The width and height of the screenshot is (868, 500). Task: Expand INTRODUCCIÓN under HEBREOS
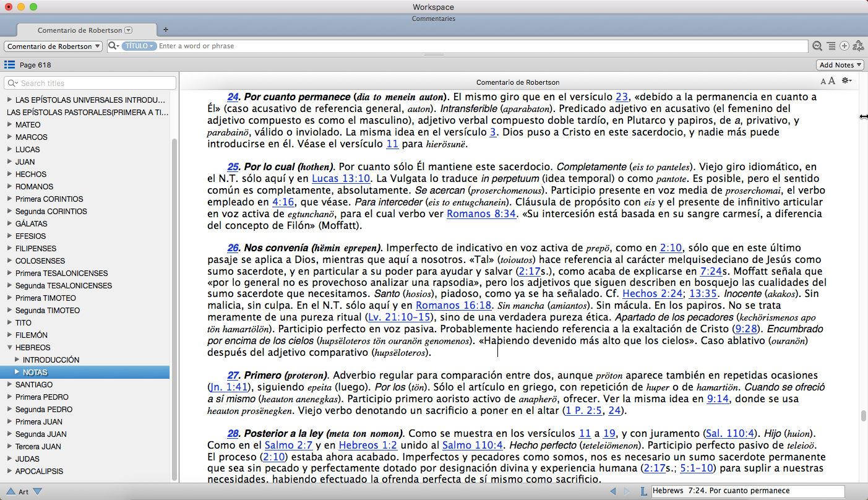click(x=17, y=360)
